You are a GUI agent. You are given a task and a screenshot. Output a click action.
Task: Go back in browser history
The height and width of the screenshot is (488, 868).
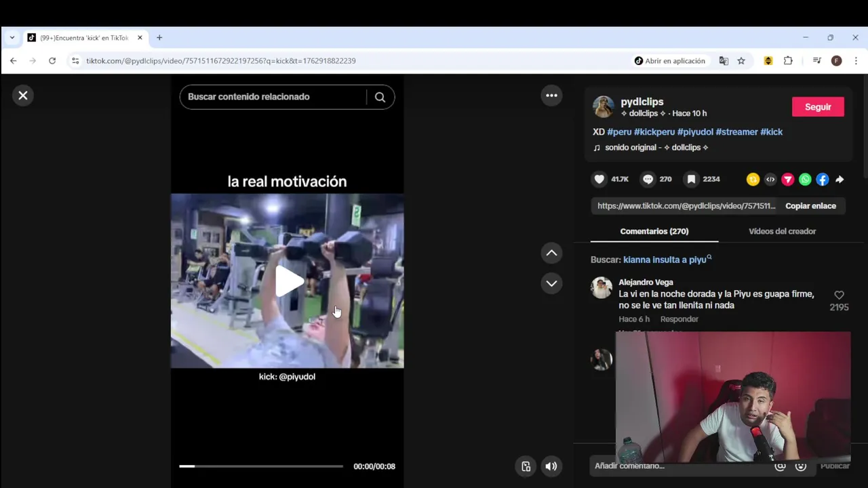(x=14, y=61)
